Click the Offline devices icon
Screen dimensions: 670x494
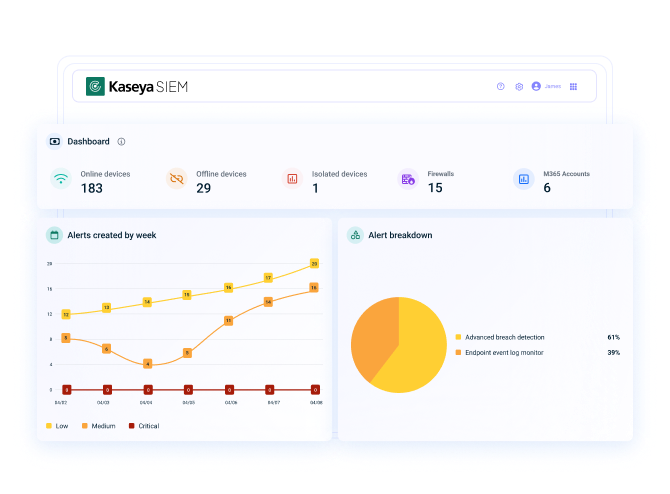pos(177,179)
